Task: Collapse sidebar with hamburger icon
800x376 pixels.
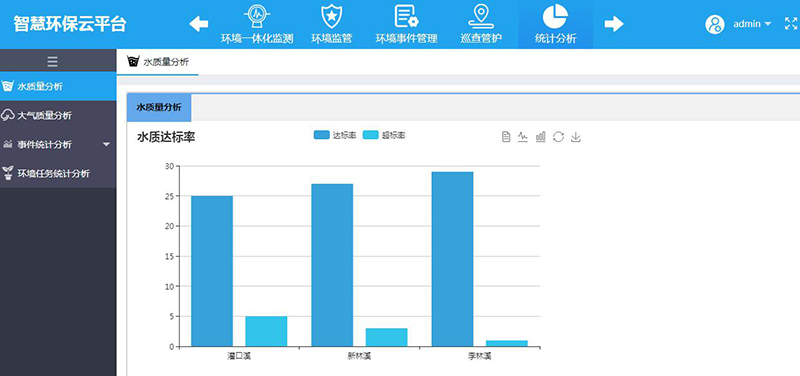Action: coord(52,62)
